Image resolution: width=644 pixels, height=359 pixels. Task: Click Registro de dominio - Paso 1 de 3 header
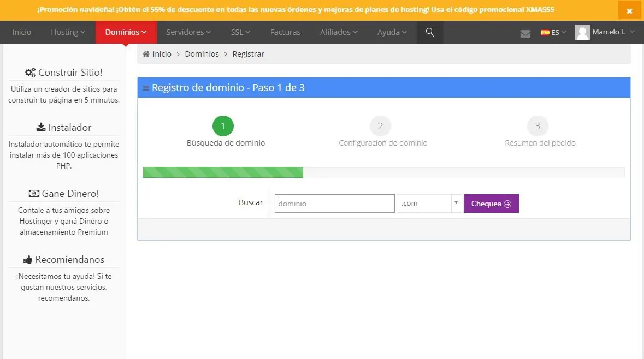coord(228,88)
